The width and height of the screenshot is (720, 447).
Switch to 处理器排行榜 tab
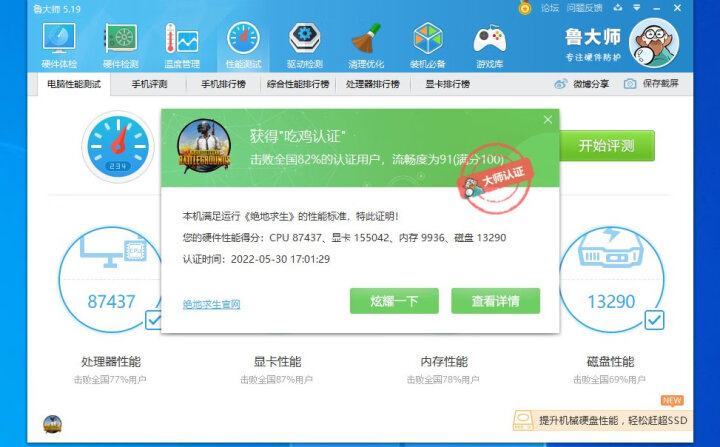click(x=372, y=84)
